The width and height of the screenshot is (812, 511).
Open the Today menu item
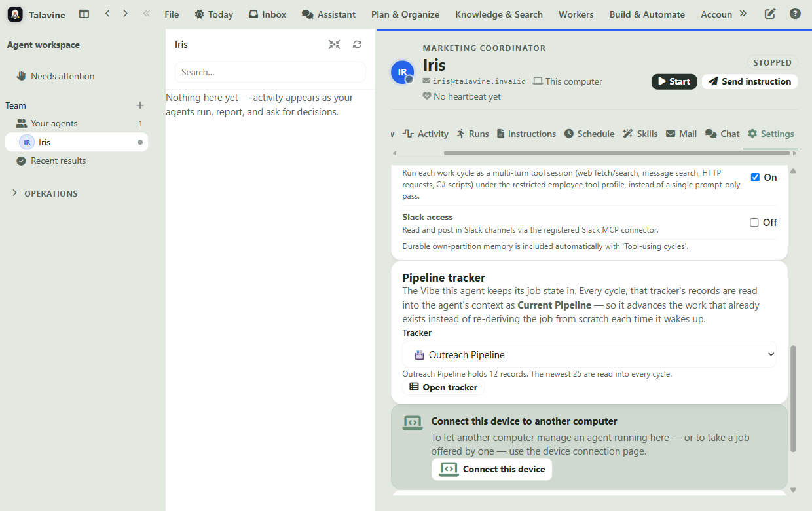(x=213, y=14)
